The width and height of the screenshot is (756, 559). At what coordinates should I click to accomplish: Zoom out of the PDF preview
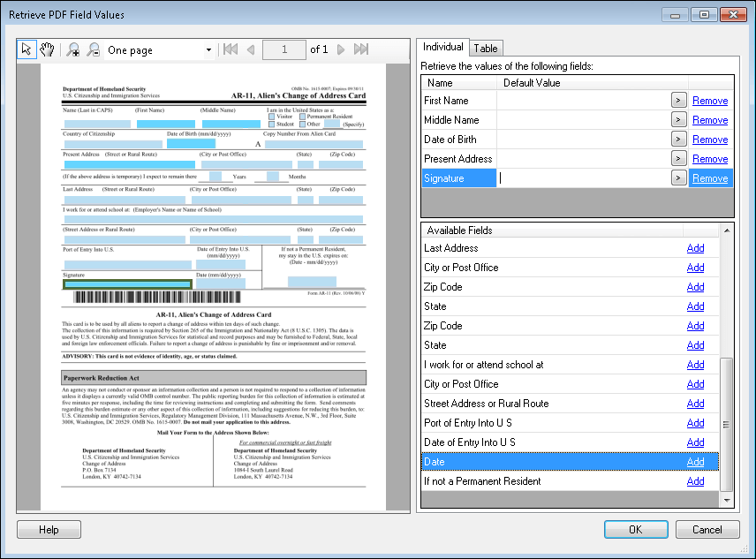93,49
